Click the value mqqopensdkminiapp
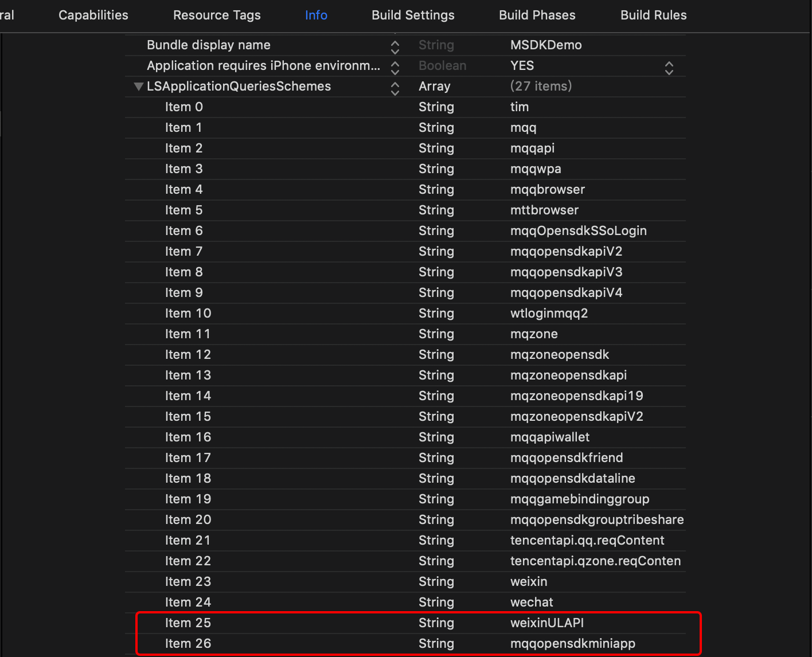Viewport: 812px width, 657px height. pos(573,644)
